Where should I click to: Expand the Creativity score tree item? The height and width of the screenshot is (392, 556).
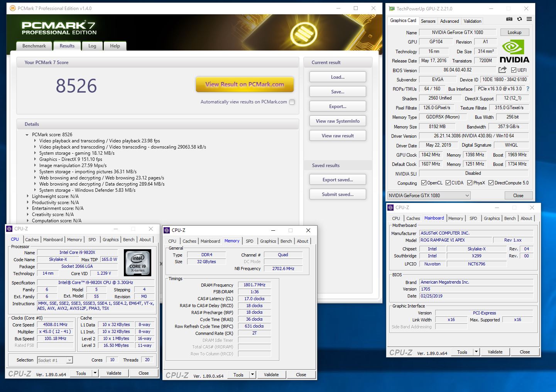[27, 215]
